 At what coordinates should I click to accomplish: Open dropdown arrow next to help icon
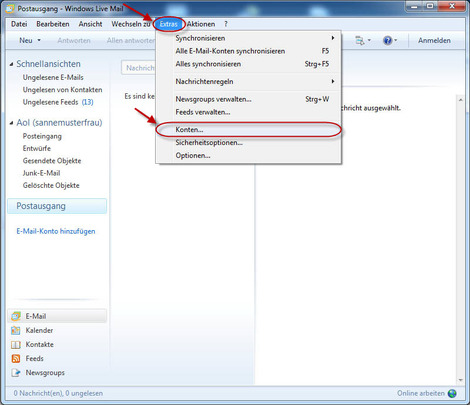pyautogui.click(x=396, y=40)
